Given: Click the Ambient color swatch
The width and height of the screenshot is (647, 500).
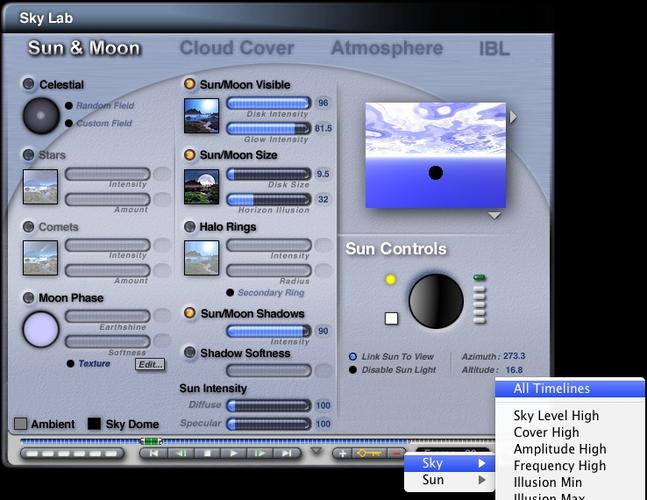Looking at the screenshot, I should (x=21, y=424).
